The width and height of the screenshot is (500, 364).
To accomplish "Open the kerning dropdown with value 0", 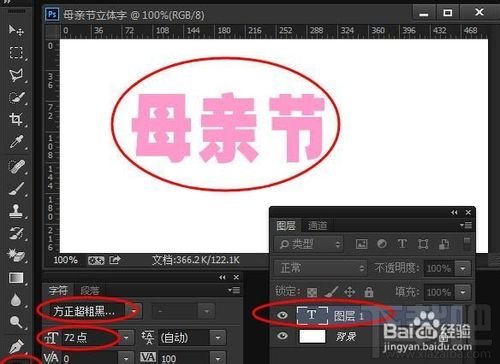I will (x=126, y=359).
